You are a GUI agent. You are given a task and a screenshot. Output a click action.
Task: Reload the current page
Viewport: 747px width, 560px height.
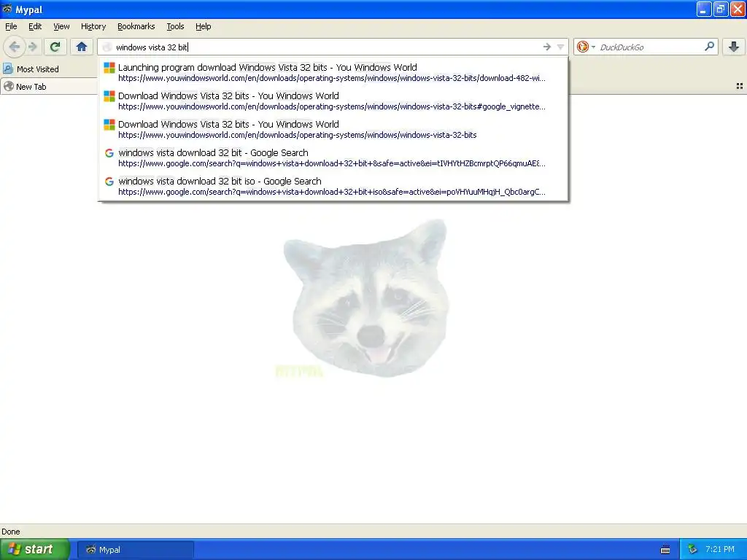pyautogui.click(x=55, y=47)
